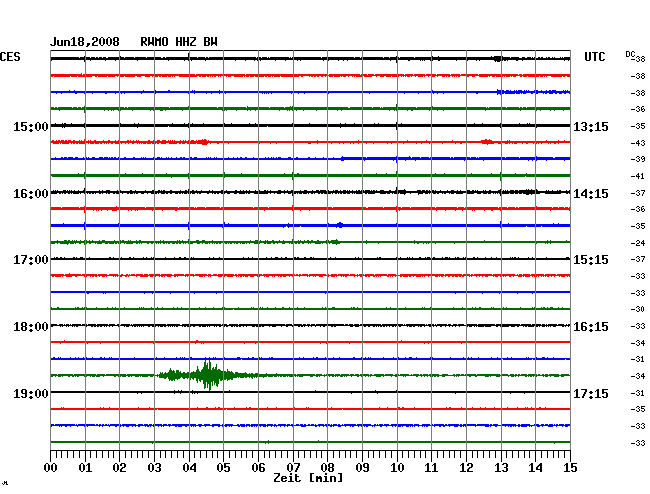Image resolution: width=650 pixels, height=494 pixels.
Task: Click minute label 05 on time axis
Action: point(223,467)
